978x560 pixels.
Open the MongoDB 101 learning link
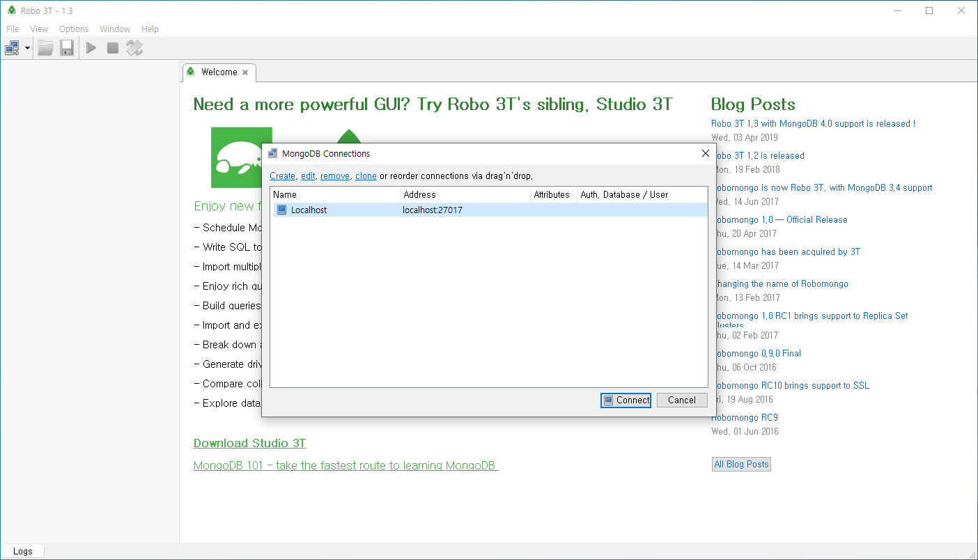point(346,465)
